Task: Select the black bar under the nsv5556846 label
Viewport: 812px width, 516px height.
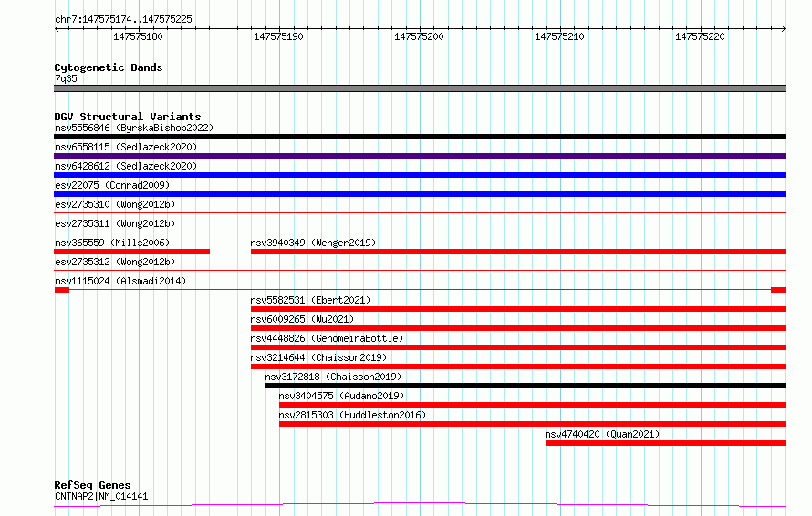Action: (x=420, y=137)
